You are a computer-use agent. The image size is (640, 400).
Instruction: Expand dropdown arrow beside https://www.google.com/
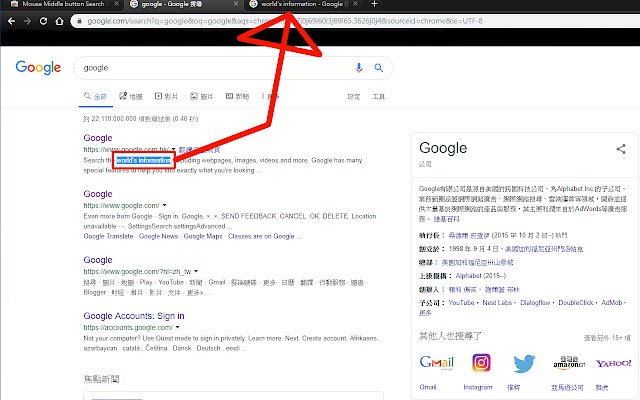(x=164, y=205)
